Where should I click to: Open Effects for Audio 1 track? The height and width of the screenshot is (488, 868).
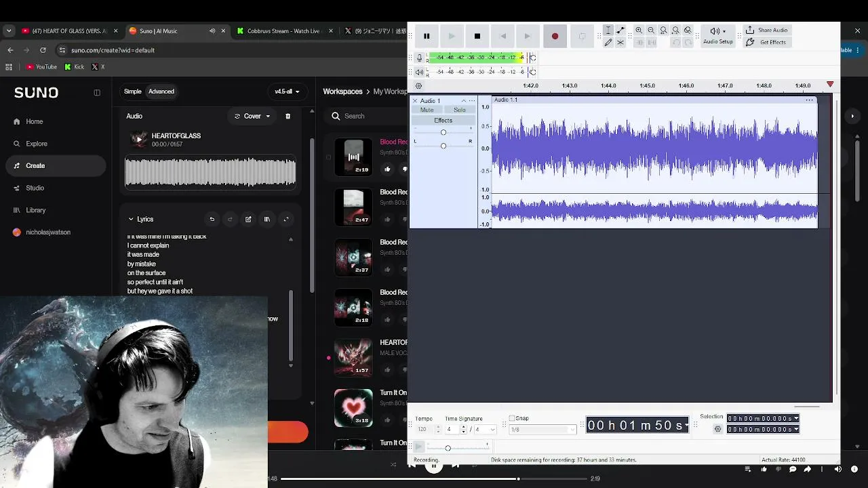point(443,121)
